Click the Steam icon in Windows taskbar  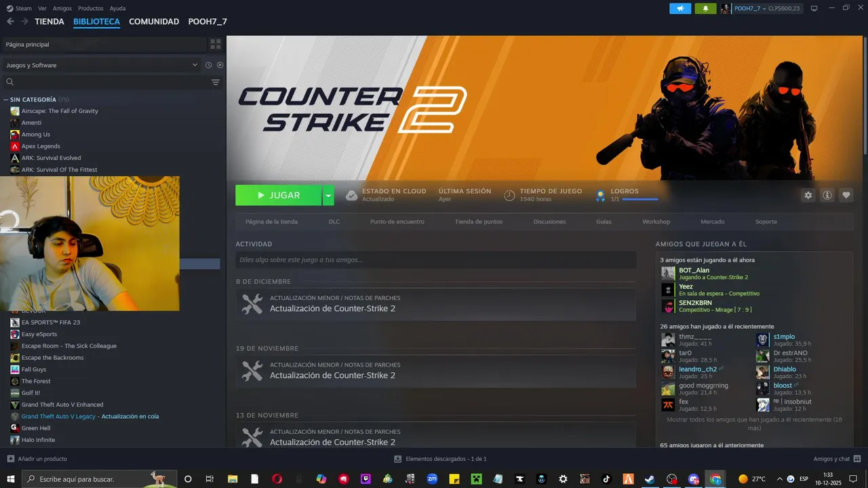650,479
